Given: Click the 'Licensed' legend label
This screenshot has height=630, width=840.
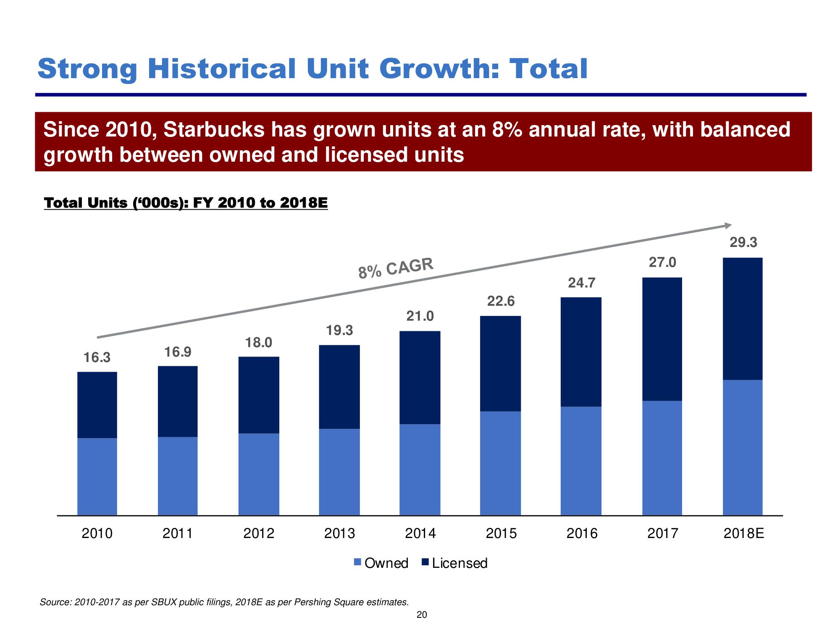Looking at the screenshot, I should coord(460,563).
